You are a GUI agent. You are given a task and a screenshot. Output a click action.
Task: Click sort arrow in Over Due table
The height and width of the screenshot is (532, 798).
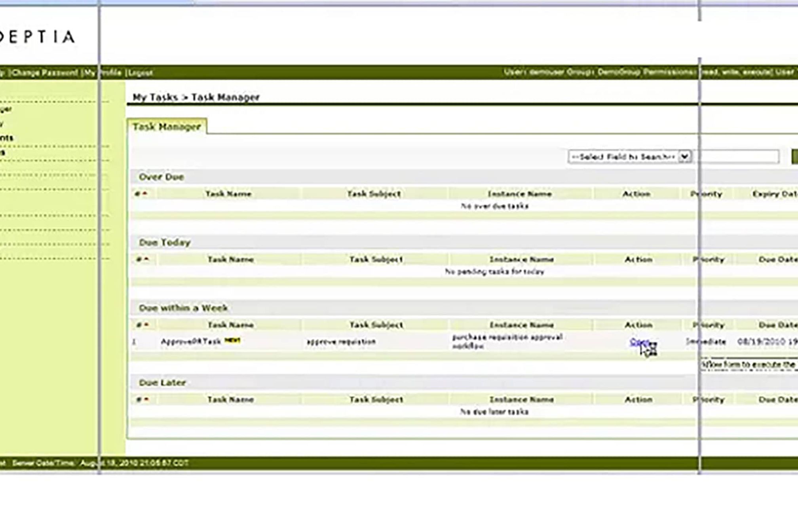click(x=144, y=194)
